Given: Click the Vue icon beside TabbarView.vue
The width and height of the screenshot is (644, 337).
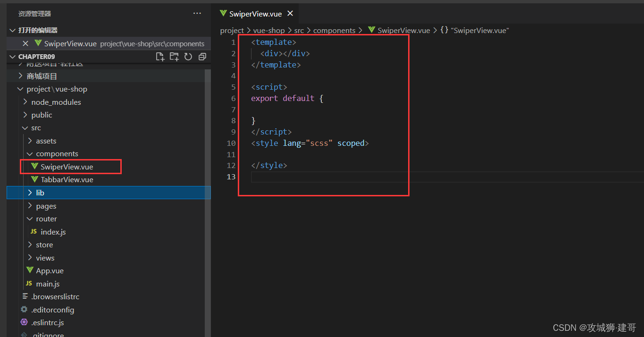Looking at the screenshot, I should (x=34, y=179).
